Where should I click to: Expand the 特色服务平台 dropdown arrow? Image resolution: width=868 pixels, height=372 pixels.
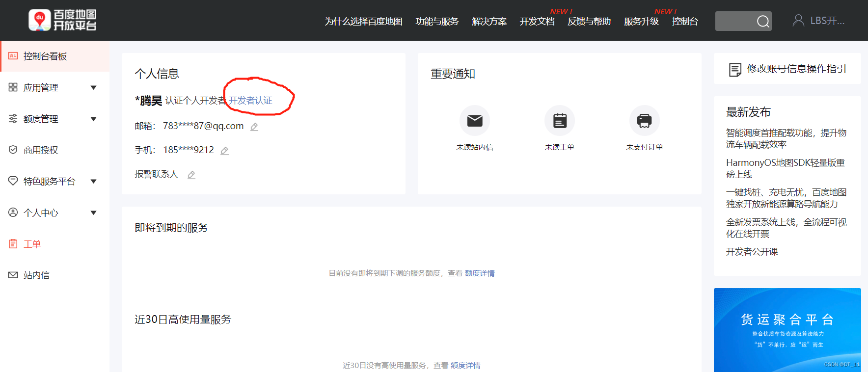click(x=94, y=182)
